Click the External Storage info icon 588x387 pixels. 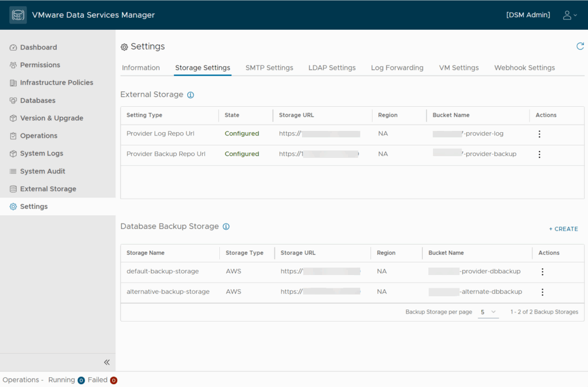[x=191, y=95]
